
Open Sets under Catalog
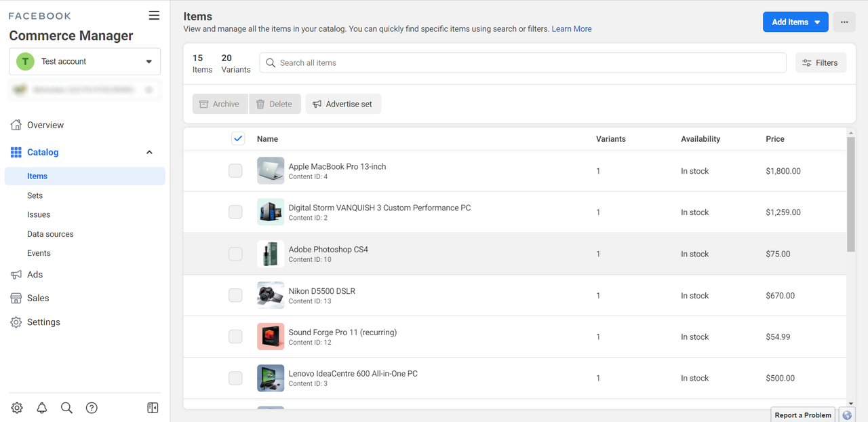(35, 195)
